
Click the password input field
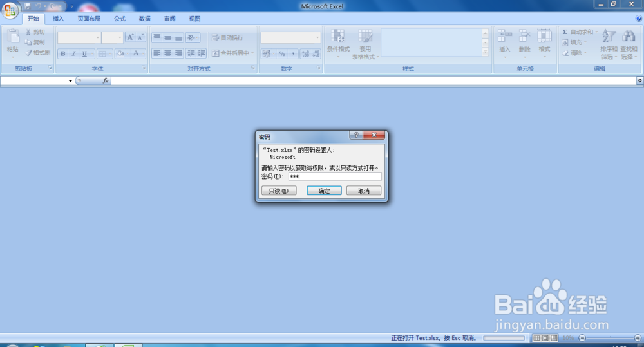(x=335, y=176)
